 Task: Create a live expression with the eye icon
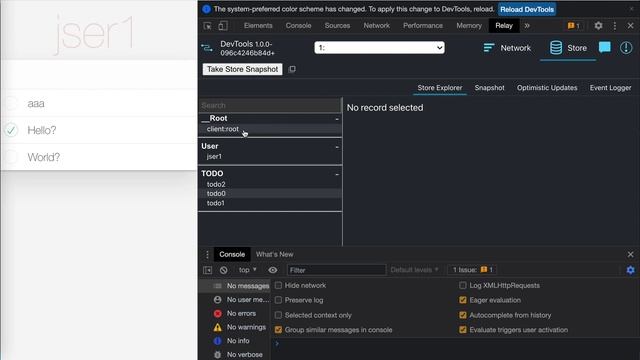(x=273, y=270)
